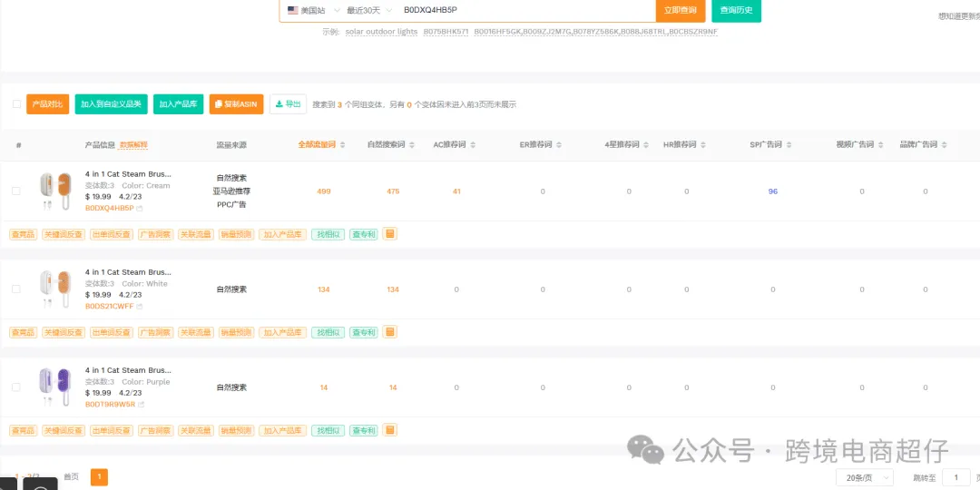
Task: Open the 最近30天 date range dropdown
Action: pos(370,10)
